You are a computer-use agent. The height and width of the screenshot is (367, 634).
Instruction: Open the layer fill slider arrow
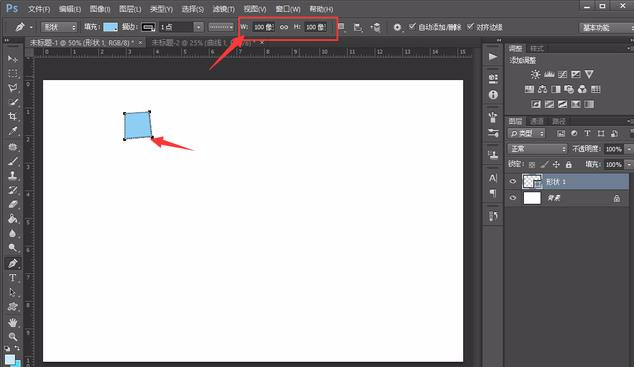click(x=629, y=165)
